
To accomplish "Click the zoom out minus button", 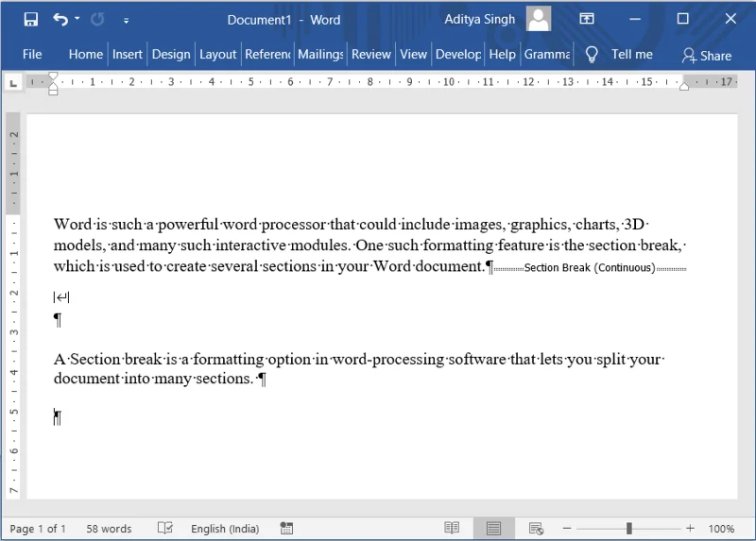I will click(x=567, y=529).
